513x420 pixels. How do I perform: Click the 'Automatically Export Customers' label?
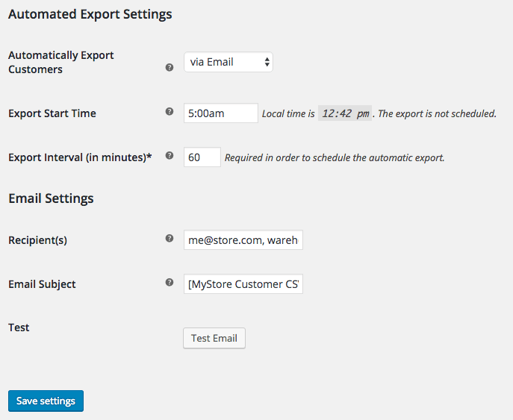pos(60,62)
